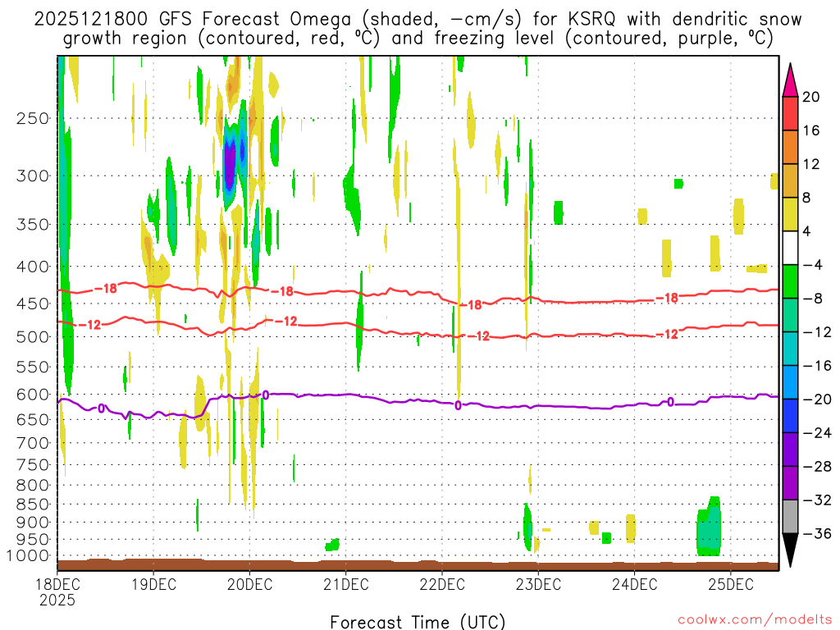The height and width of the screenshot is (630, 840).
Task: Click the colorbar label 16
Action: pos(811,130)
